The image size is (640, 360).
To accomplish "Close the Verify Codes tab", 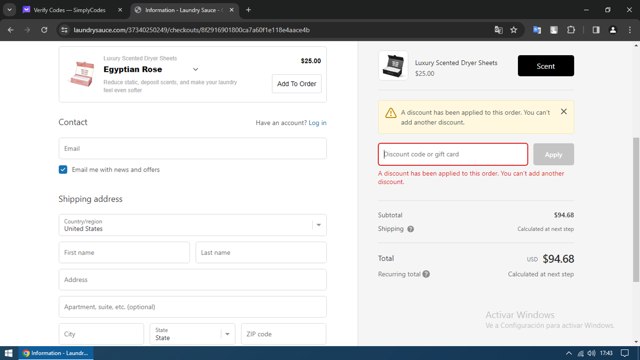I will pyautogui.click(x=120, y=10).
